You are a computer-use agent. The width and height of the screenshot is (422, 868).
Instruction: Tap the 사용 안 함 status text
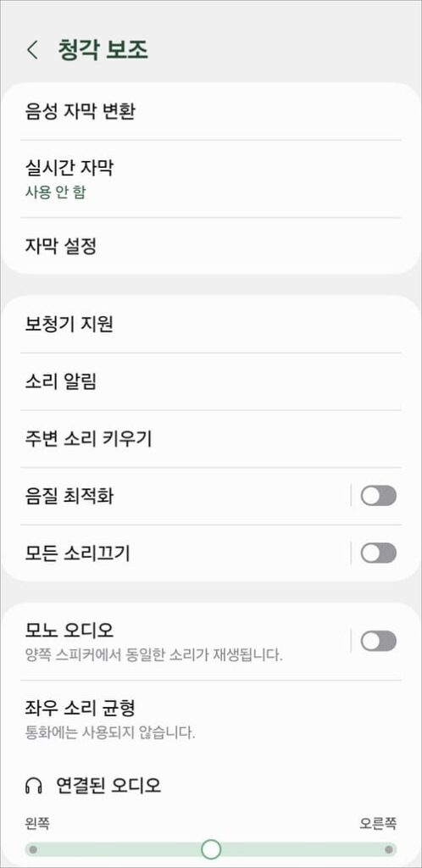pos(55,192)
